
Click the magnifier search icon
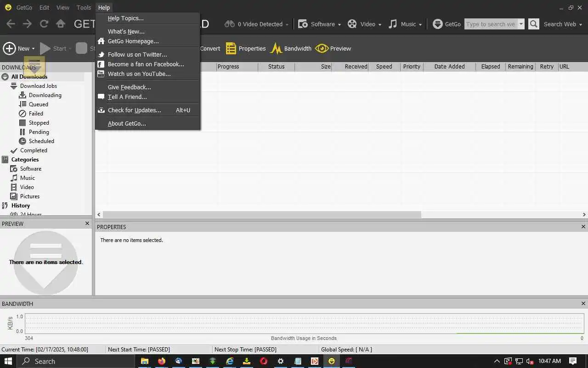[533, 24]
